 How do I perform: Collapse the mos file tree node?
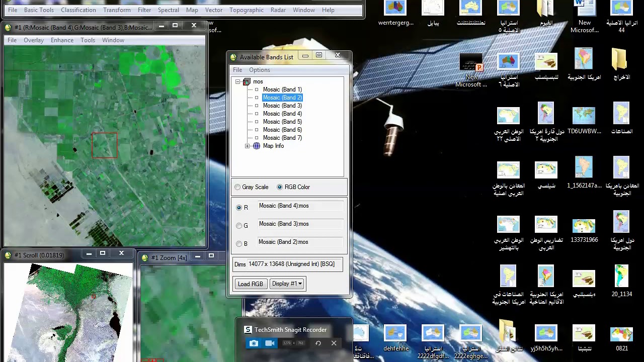click(238, 81)
